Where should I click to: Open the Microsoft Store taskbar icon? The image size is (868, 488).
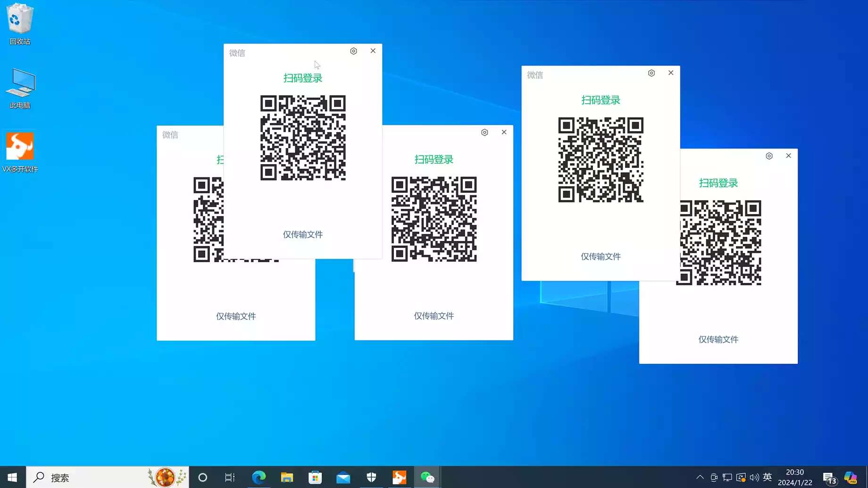315,477
